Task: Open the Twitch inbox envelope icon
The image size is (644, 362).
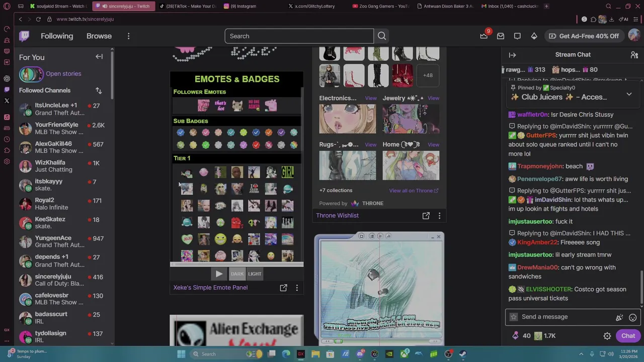Action: pos(501,36)
